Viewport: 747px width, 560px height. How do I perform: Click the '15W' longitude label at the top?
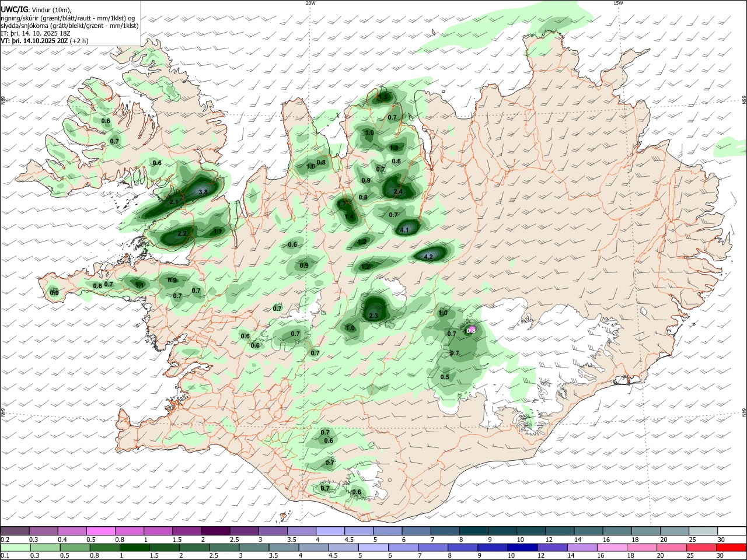click(618, 3)
